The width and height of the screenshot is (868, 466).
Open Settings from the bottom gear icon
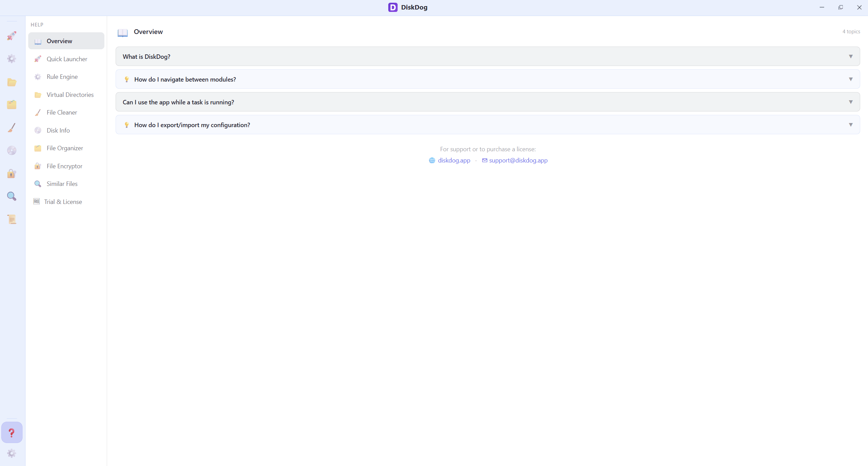[12, 453]
